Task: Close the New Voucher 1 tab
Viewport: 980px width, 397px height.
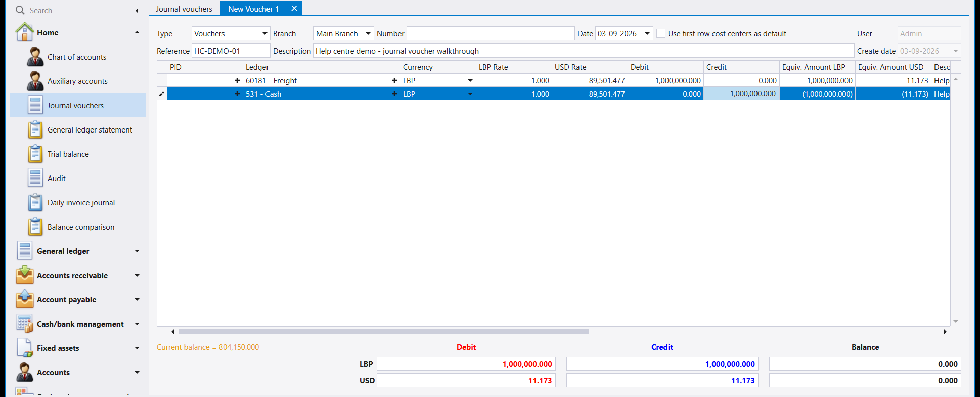Action: tap(294, 8)
